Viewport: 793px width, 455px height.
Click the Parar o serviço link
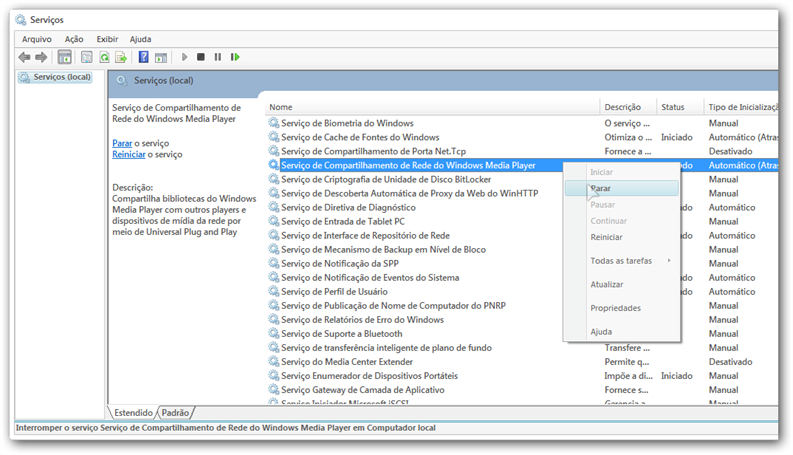click(x=121, y=143)
